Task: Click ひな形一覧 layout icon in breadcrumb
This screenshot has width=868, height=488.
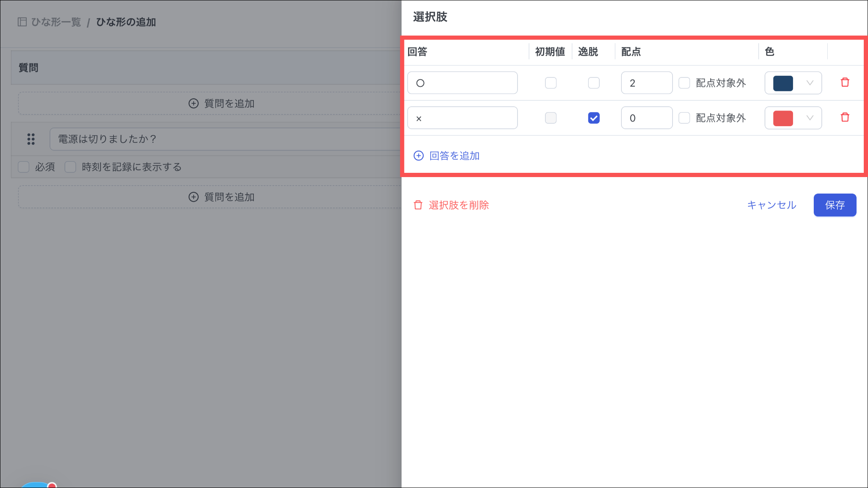Action: click(22, 22)
